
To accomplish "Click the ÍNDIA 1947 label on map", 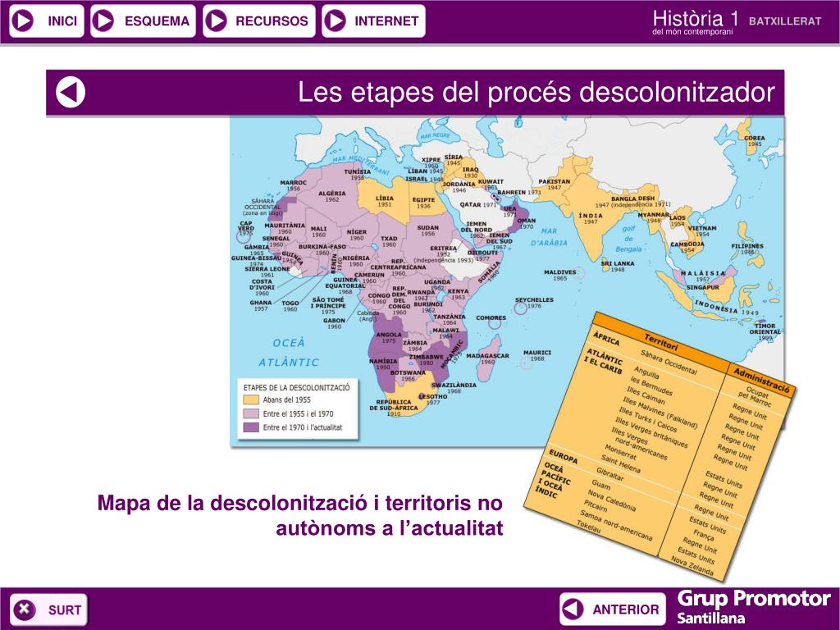I will click(x=591, y=218).
